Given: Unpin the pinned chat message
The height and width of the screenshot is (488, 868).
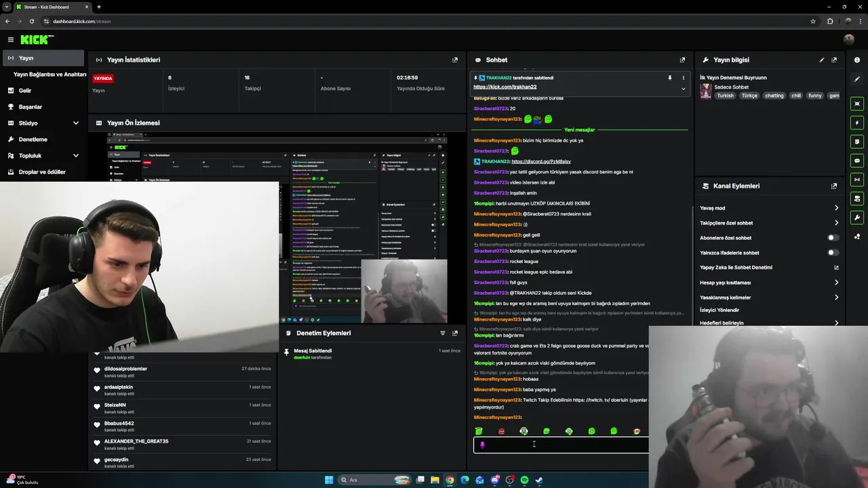Looking at the screenshot, I should (x=670, y=78).
